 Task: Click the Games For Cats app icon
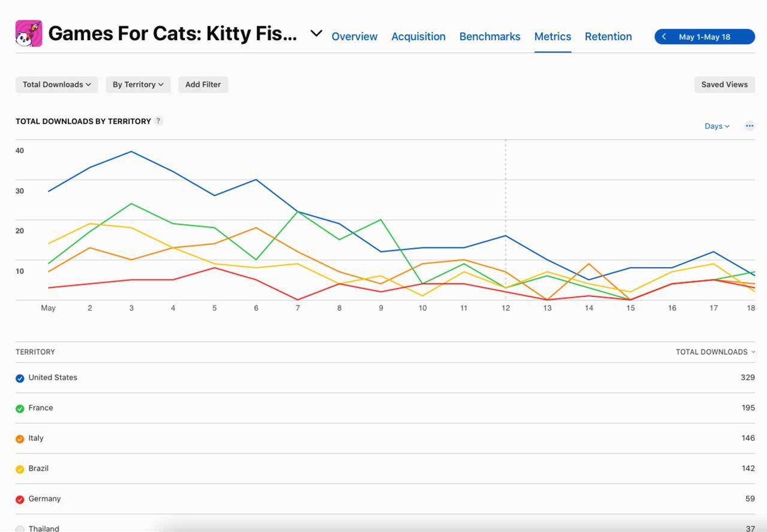pos(29,34)
